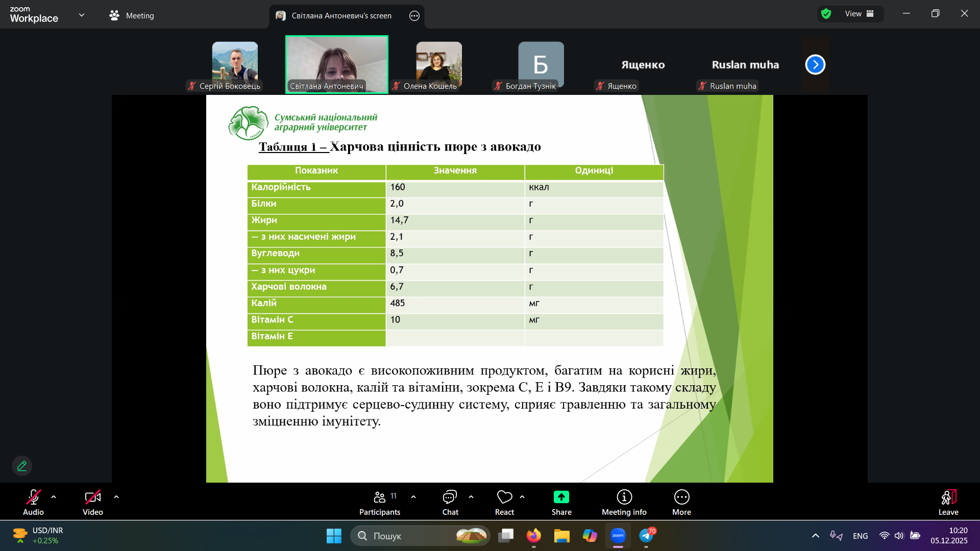Open Telegram from the taskbar
This screenshot has width=980, height=551.
pos(646,536)
